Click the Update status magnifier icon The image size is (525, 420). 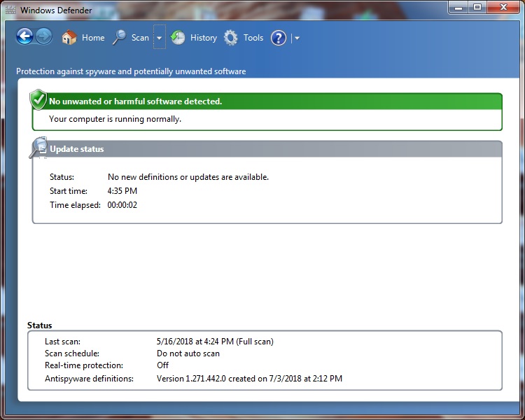click(x=38, y=148)
